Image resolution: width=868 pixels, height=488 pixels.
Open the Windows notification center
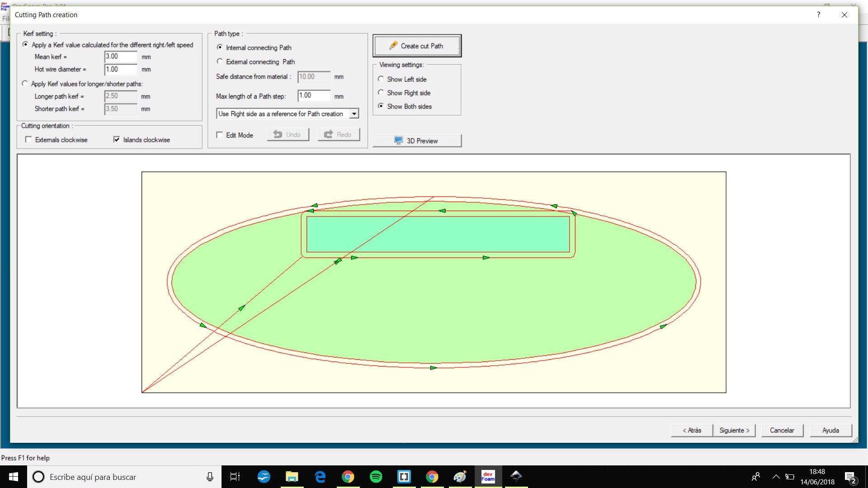pyautogui.click(x=849, y=477)
